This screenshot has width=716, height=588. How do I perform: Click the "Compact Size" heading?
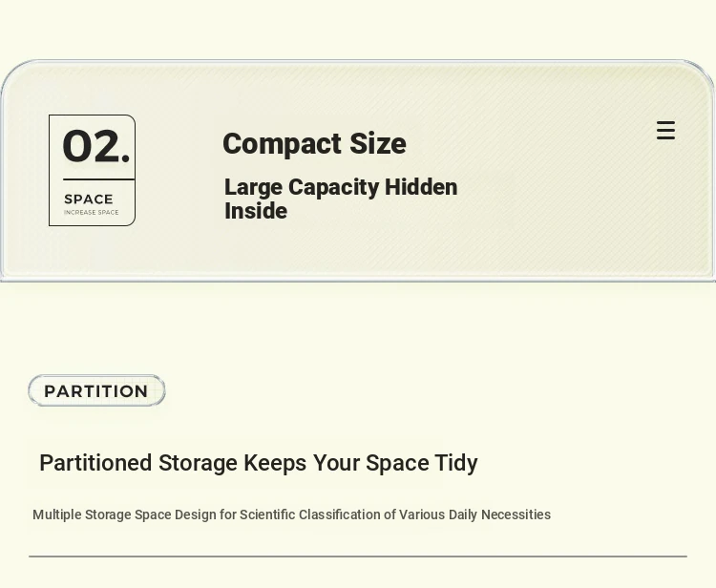click(314, 144)
